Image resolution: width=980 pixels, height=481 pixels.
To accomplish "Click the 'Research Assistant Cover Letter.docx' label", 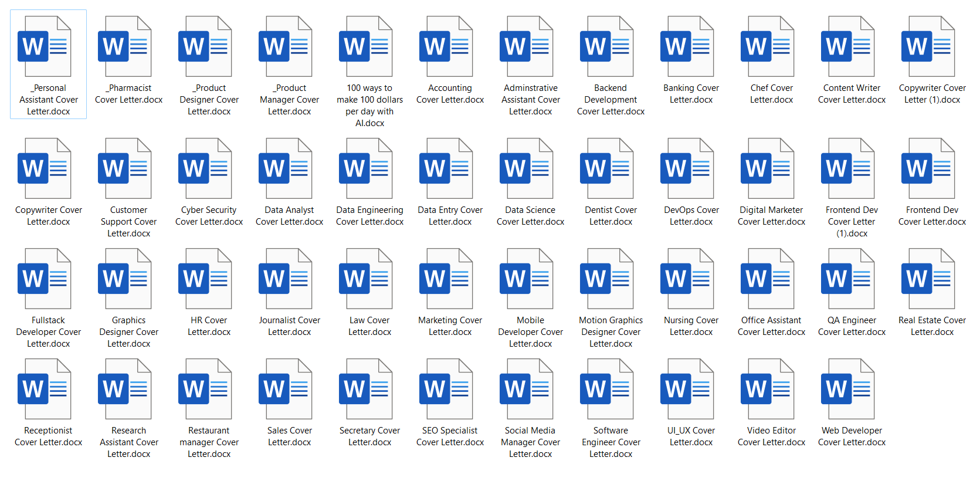I will tap(129, 442).
